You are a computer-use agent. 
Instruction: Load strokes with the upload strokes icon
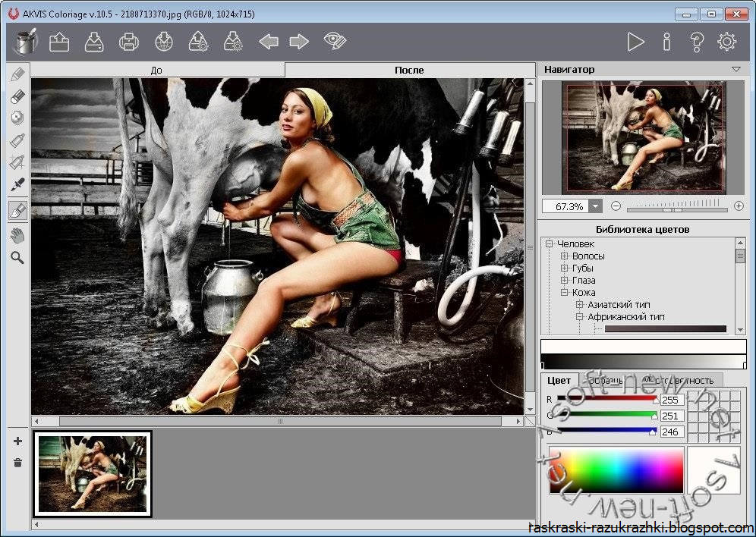click(199, 42)
